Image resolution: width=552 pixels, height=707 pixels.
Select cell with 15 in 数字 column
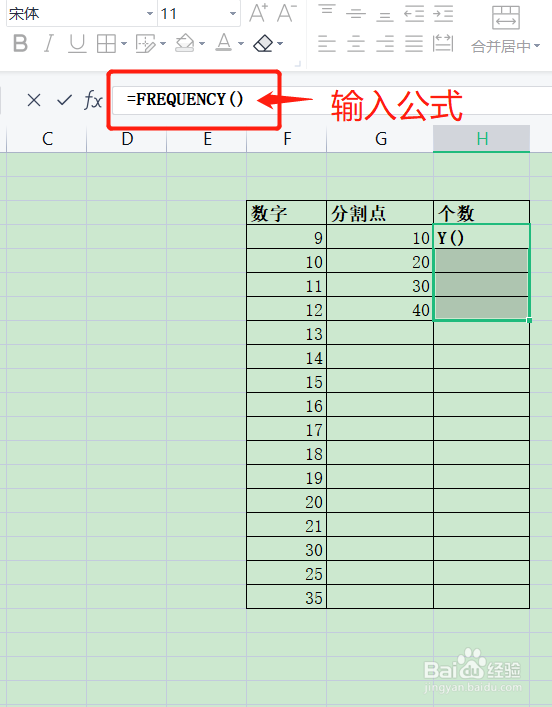(x=286, y=381)
